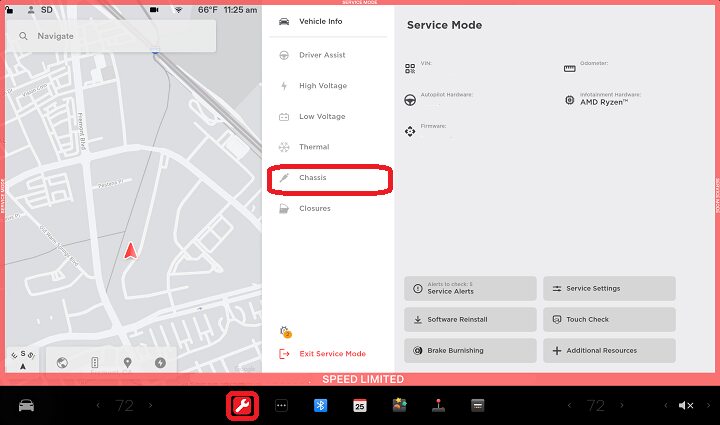Open the High Voltage menu section
The image size is (720, 425).
322,86
